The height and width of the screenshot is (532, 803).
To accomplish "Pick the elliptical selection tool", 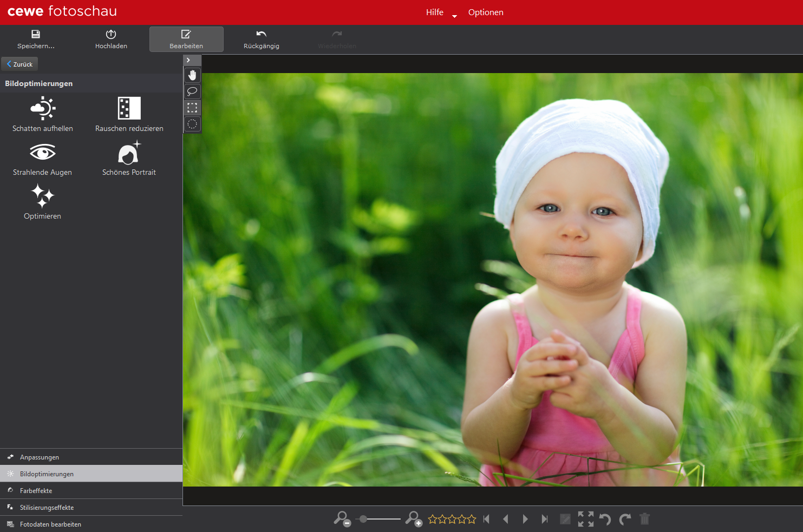I will [192, 124].
